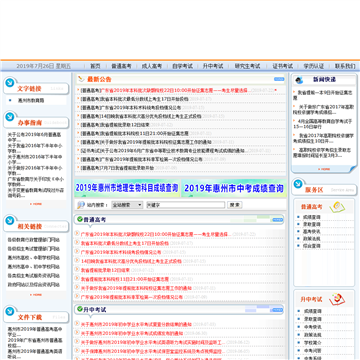
Task: Click the blue arrow icon beside 服务区 heading
Action: pos(298,184)
